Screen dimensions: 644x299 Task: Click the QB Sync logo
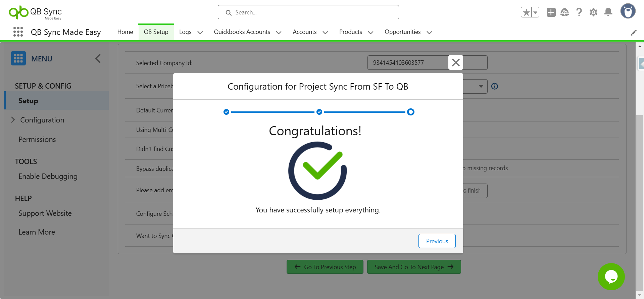[35, 12]
